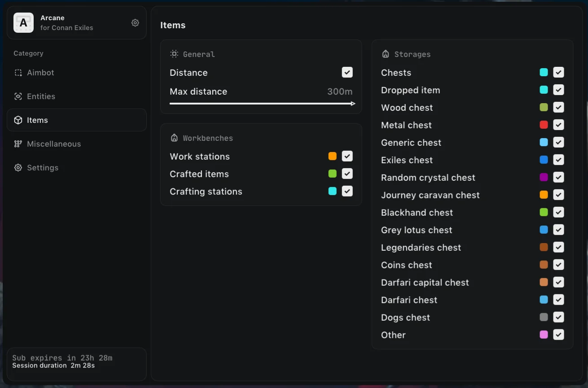Click the Arcane 'A' logo icon
The width and height of the screenshot is (588, 388).
click(x=24, y=23)
